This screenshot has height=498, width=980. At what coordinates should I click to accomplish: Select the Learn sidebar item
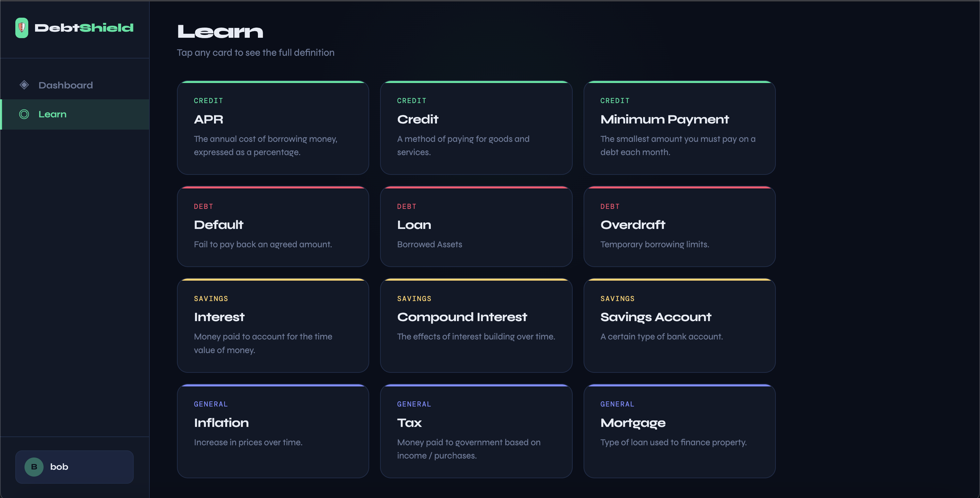click(52, 115)
